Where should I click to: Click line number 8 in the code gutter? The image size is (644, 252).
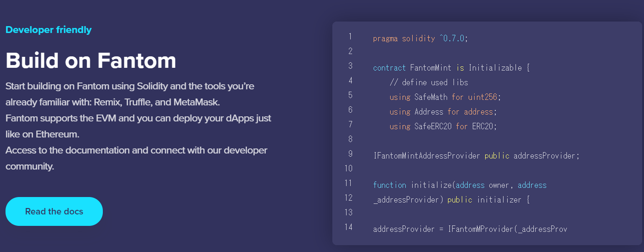coord(350,139)
